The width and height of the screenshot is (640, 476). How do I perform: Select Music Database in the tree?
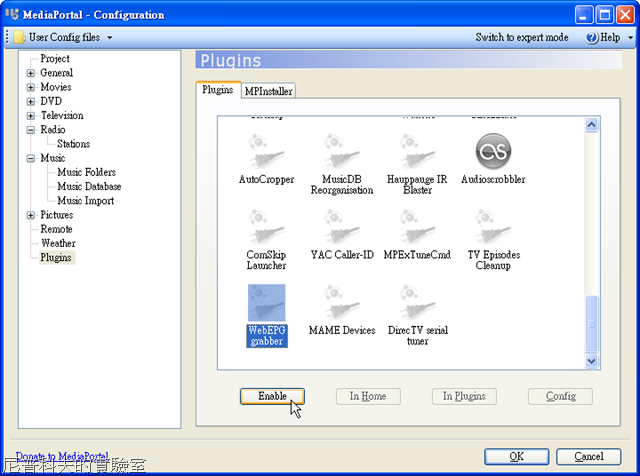tap(89, 187)
